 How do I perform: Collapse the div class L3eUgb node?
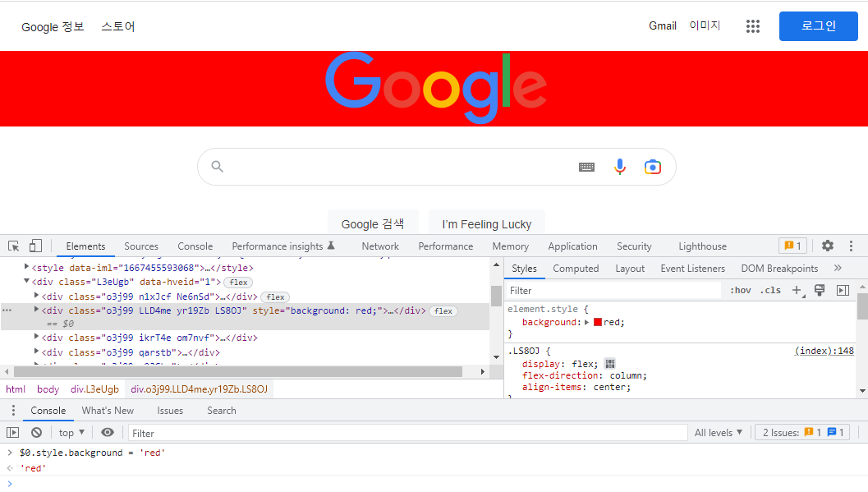(26, 282)
